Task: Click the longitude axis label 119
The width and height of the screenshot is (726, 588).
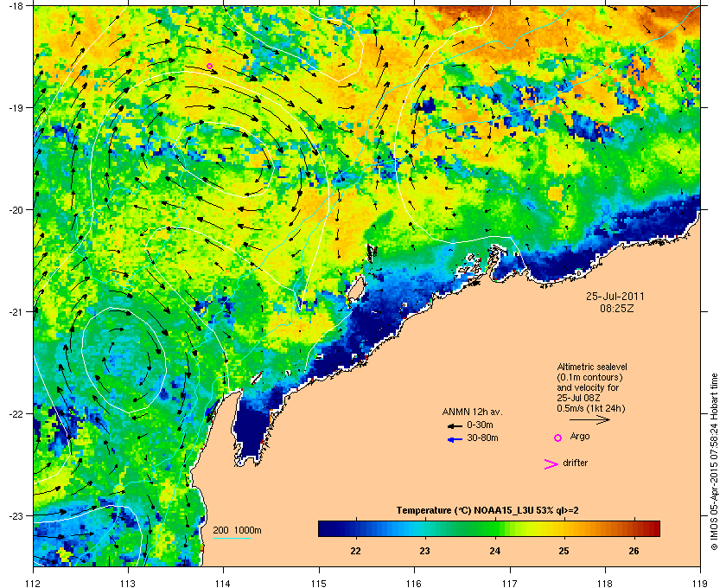Action: 700,583
